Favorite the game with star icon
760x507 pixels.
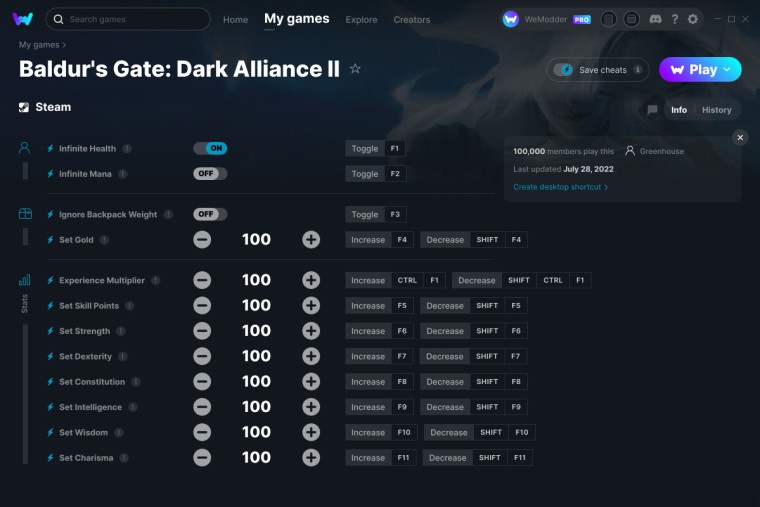355,69
